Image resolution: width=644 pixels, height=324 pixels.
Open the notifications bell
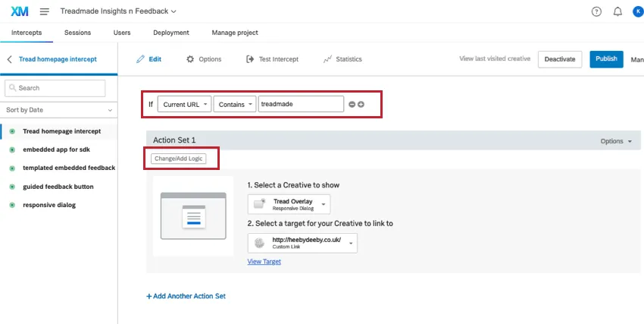pyautogui.click(x=617, y=11)
